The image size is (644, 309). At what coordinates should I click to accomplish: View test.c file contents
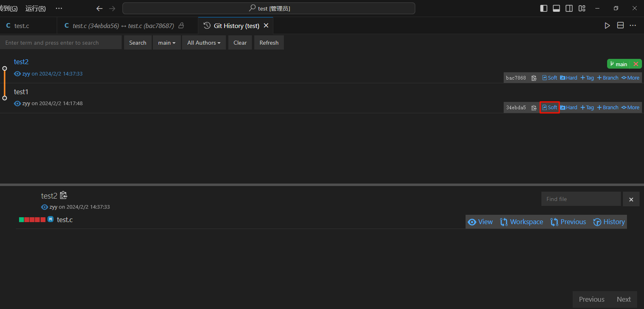click(x=480, y=222)
